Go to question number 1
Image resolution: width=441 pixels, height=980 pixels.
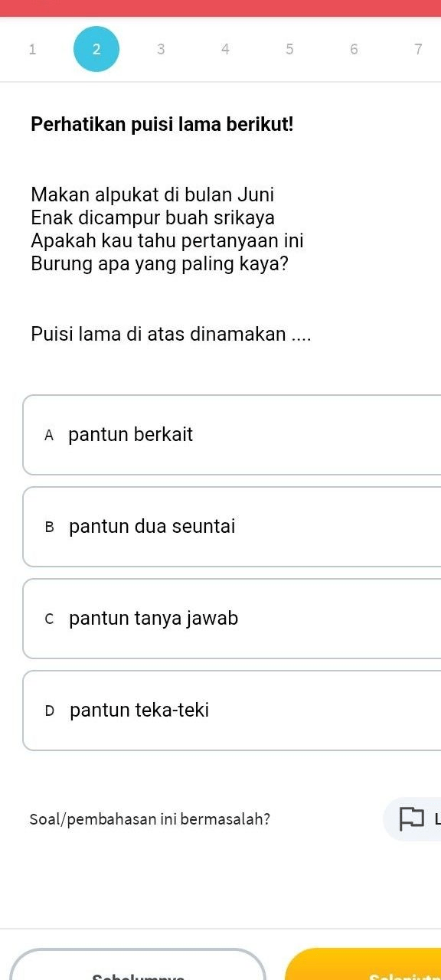point(31,50)
